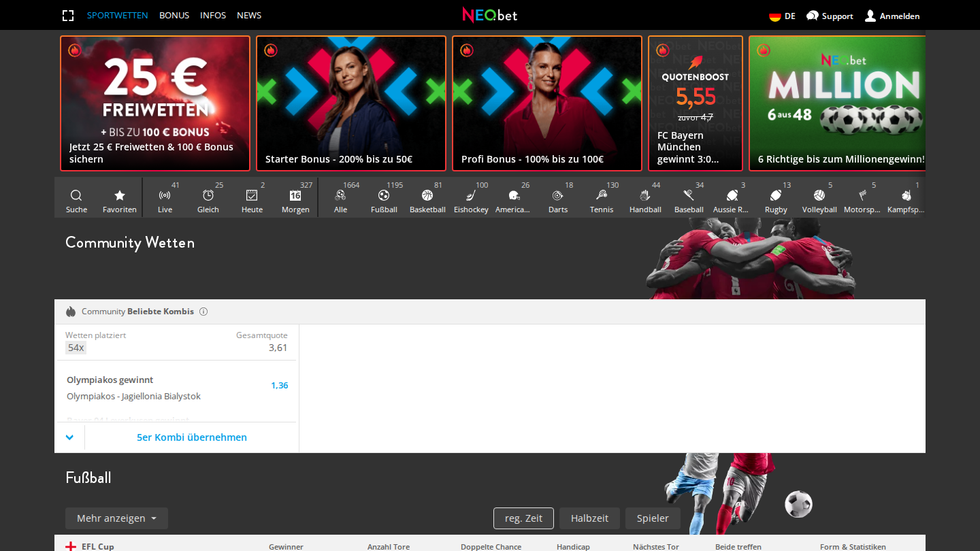This screenshot has height=551, width=980.
Task: Click Anmelden to log in
Action: pyautogui.click(x=892, y=16)
